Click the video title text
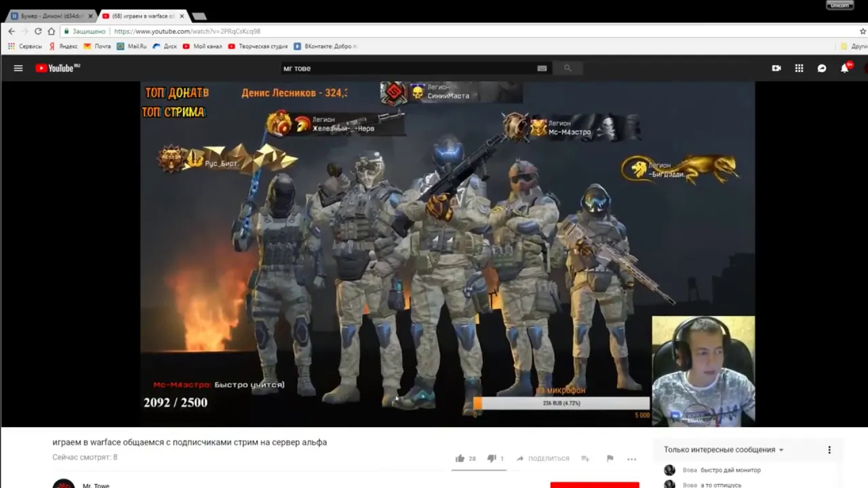Viewport: 868px width, 488px height. pyautogui.click(x=190, y=442)
